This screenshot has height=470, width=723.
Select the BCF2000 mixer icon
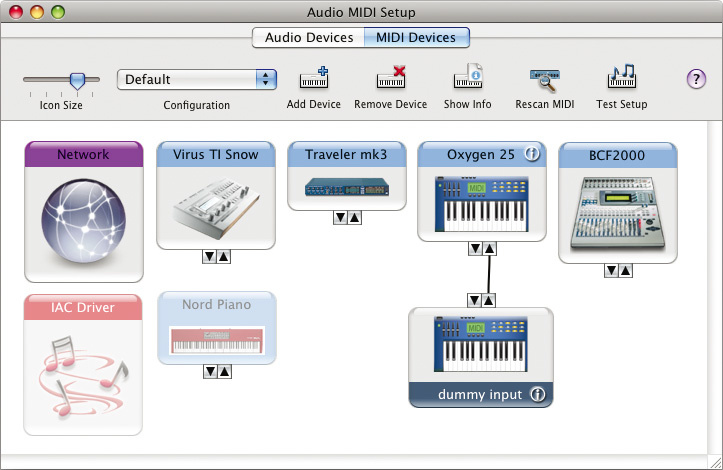pos(617,214)
